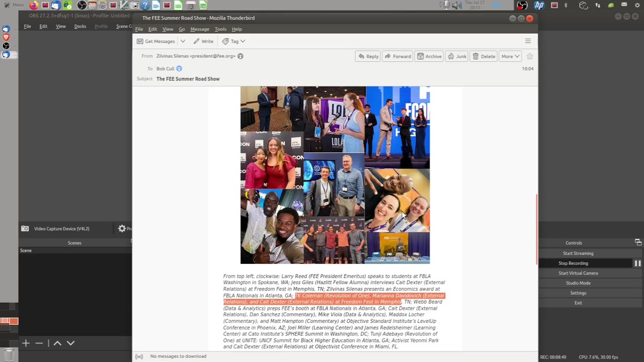This screenshot has height=362, width=644.
Task: Click the Thunderbird message pane vertical scrollbar
Action: (536, 229)
